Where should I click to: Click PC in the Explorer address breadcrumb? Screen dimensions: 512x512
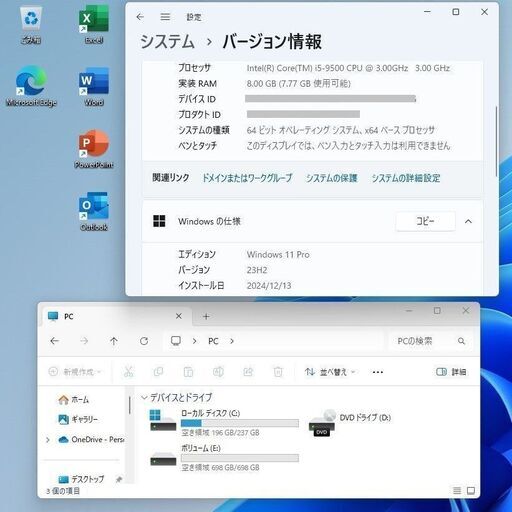pos(213,341)
